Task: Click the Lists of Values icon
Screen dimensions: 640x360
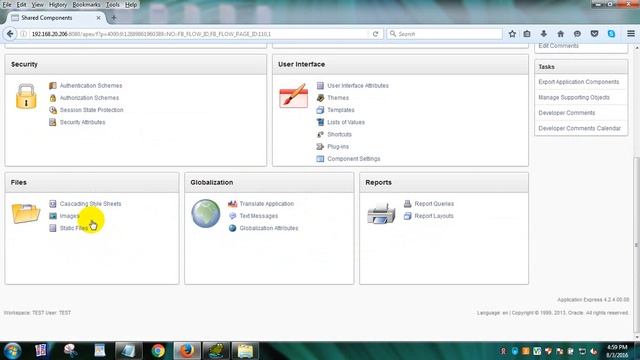Action: pyautogui.click(x=320, y=122)
